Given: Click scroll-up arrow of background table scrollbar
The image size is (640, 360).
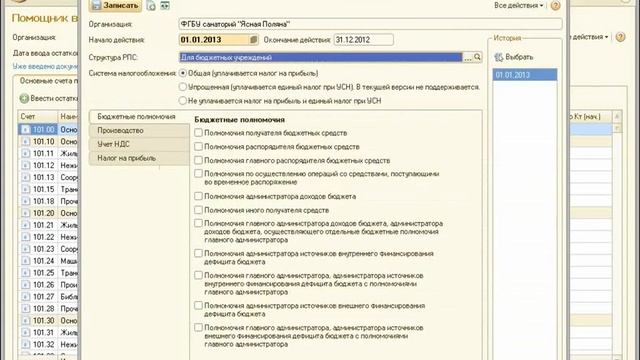Looking at the screenshot, I should (x=617, y=117).
